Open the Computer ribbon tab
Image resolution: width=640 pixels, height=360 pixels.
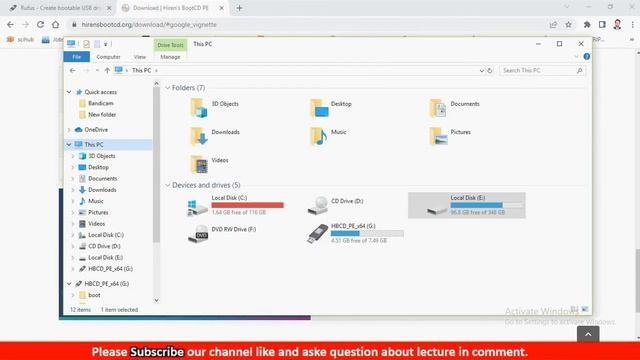click(x=108, y=57)
